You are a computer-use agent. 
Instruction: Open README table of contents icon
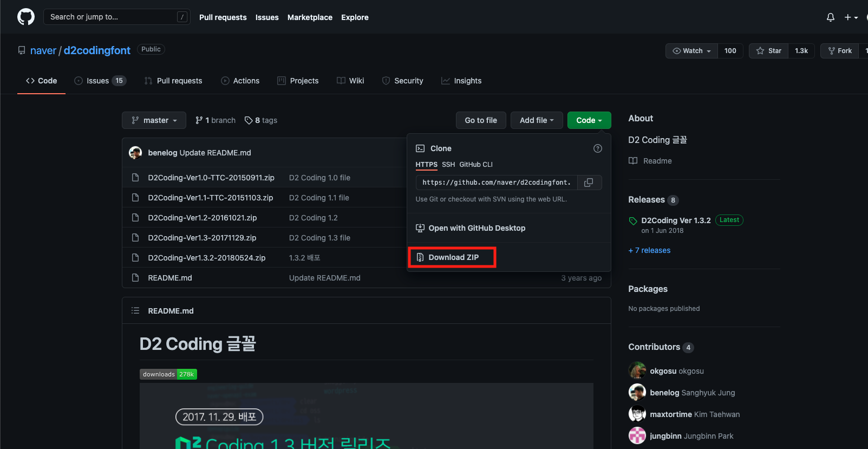click(135, 310)
